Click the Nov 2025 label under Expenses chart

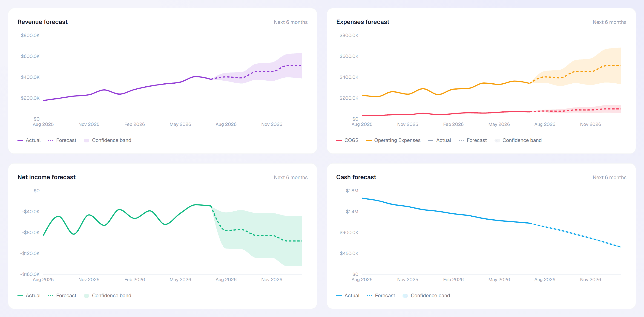tap(408, 124)
